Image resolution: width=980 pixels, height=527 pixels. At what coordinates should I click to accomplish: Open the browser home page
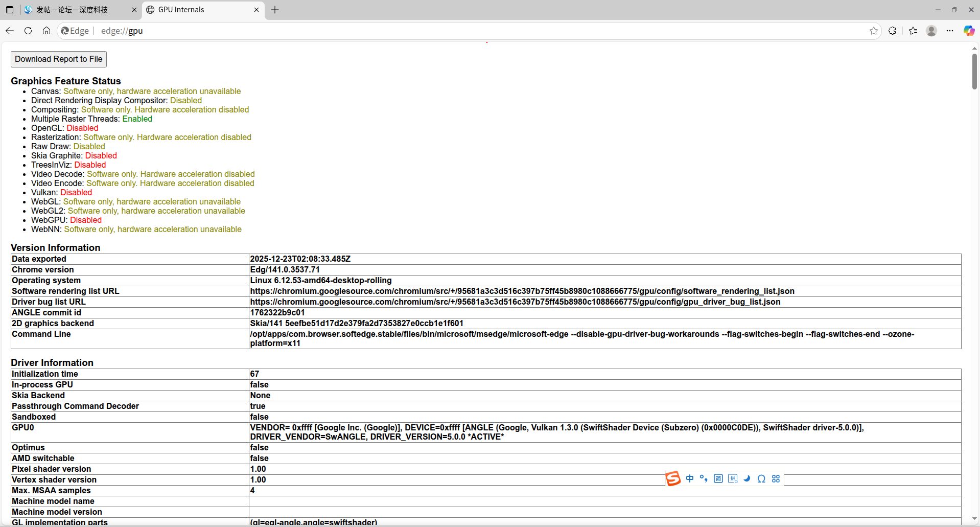pyautogui.click(x=46, y=31)
